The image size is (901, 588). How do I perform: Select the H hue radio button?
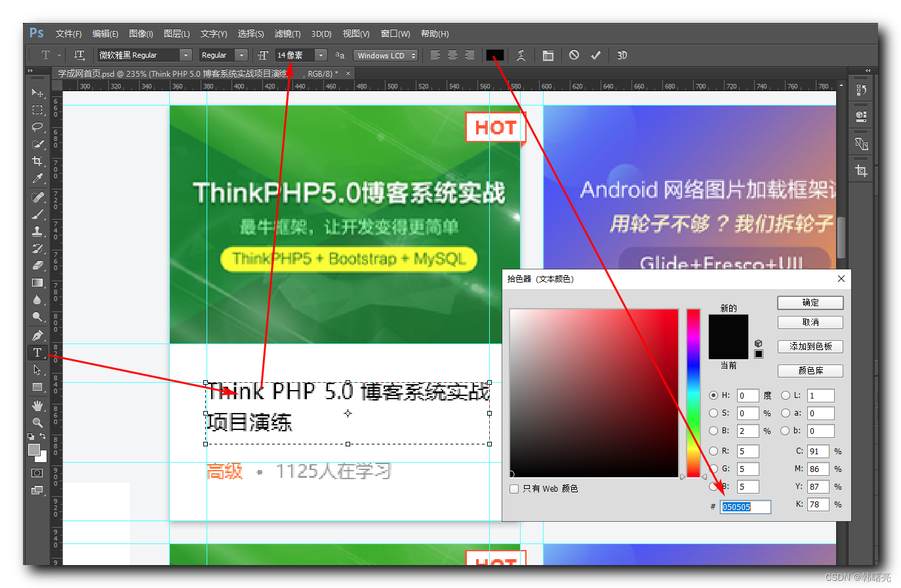[x=713, y=395]
